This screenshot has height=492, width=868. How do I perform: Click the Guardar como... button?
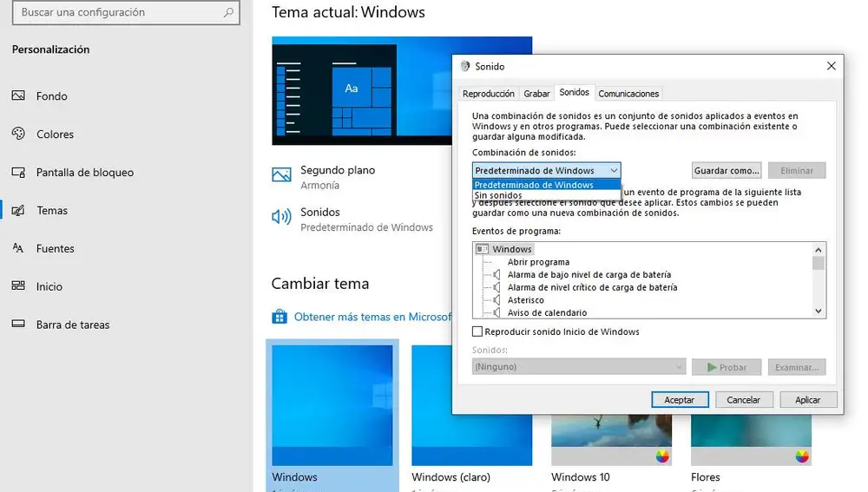727,170
